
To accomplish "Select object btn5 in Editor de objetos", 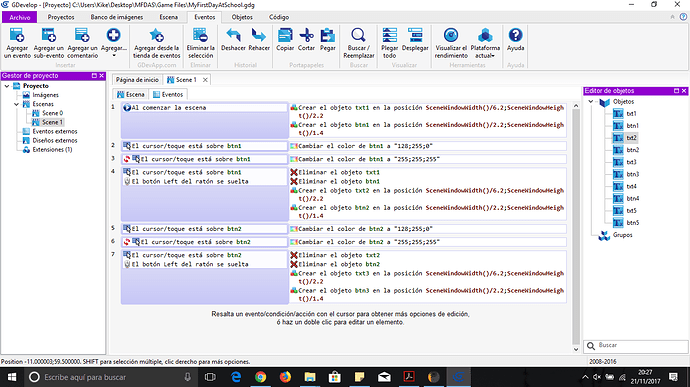I will coord(633,223).
